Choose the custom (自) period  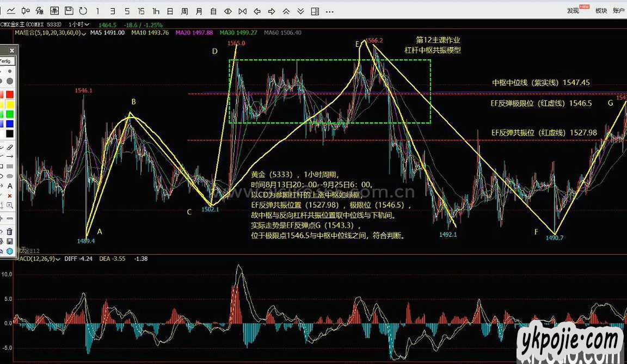point(213,11)
